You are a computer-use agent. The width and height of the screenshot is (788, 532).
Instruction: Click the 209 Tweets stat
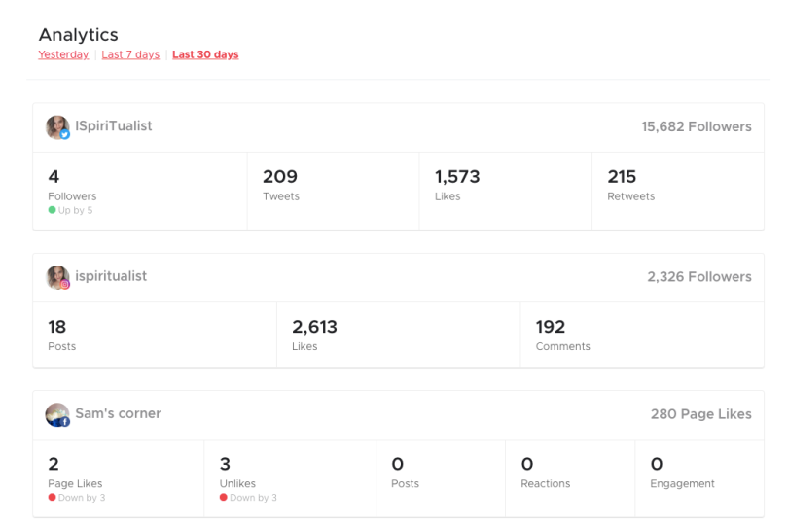pyautogui.click(x=280, y=185)
